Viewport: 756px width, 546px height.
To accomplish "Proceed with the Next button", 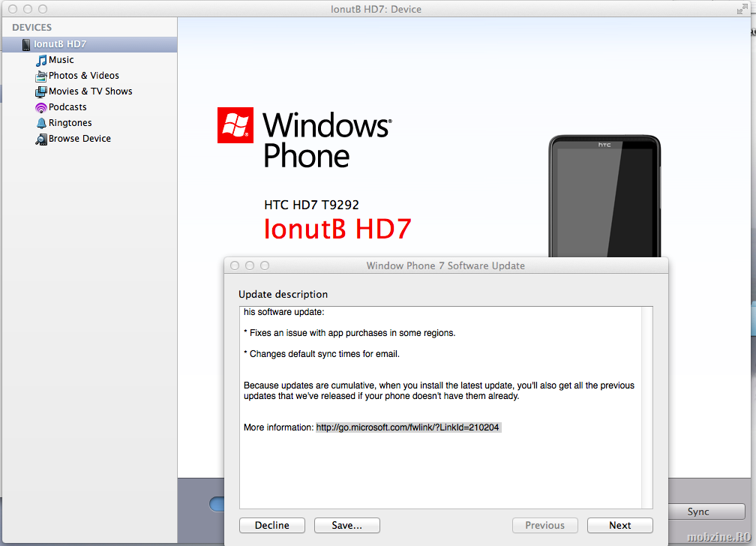I will (619, 525).
